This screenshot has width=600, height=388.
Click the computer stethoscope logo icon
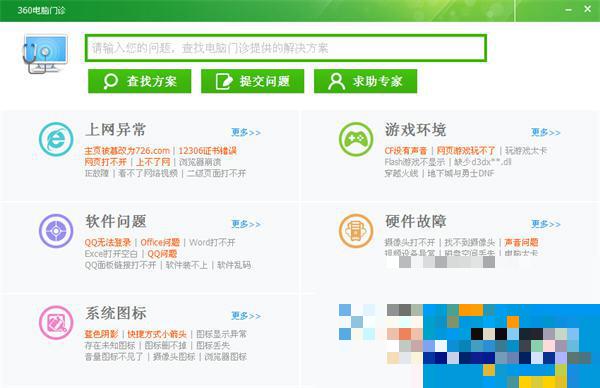[45, 54]
